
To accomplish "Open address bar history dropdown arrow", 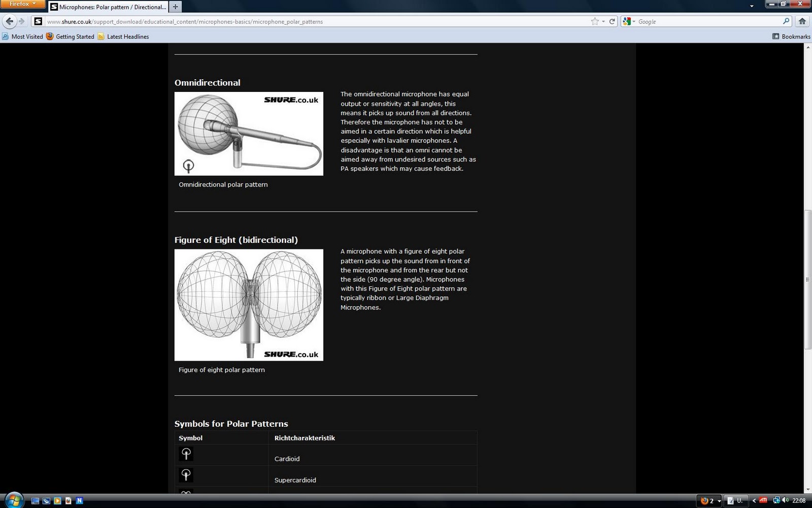I will point(603,21).
